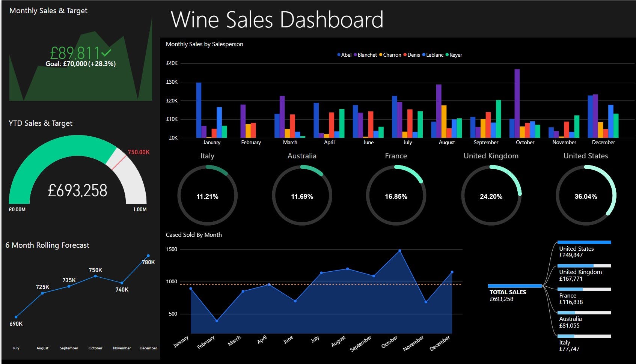
Task: Click the Charron legend color dot
Action: 381,55
